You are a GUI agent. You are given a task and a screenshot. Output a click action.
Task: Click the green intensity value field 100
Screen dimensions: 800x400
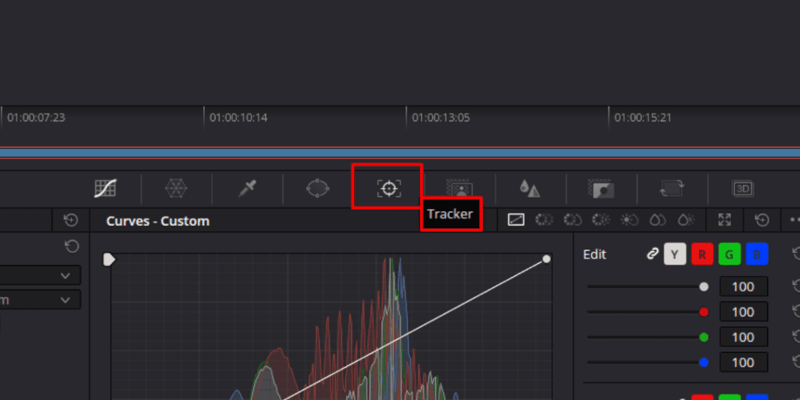pyautogui.click(x=743, y=337)
